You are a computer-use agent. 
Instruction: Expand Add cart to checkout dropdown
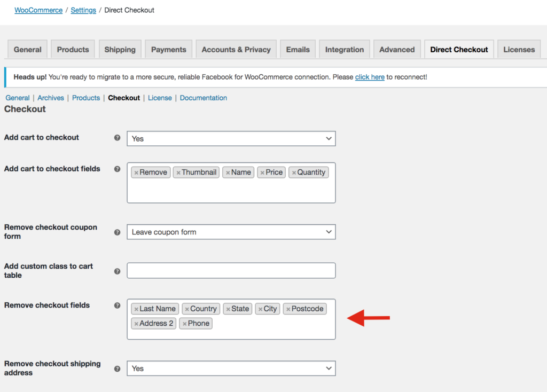click(231, 138)
